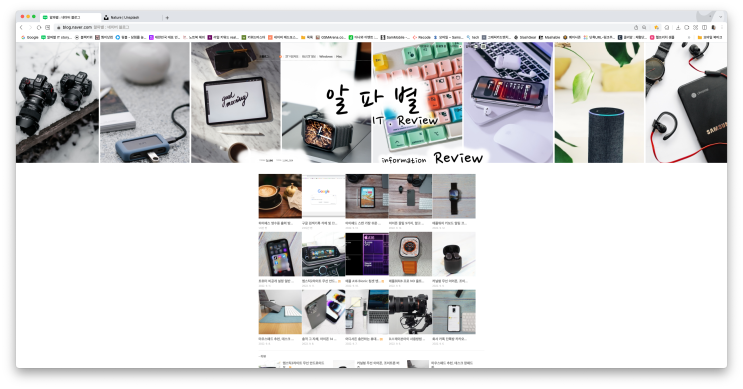Image resolution: width=743 pixels, height=389 pixels.
Task: Click the information text in blog banner
Action: (404, 160)
